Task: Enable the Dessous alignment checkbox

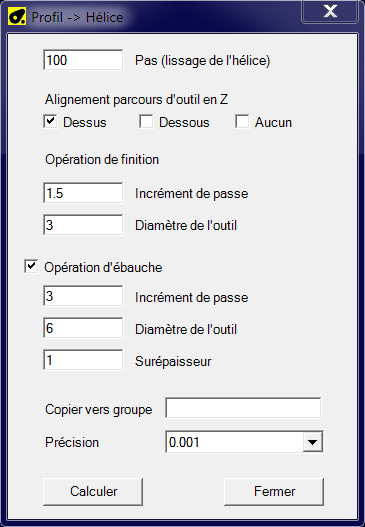Action: point(146,122)
